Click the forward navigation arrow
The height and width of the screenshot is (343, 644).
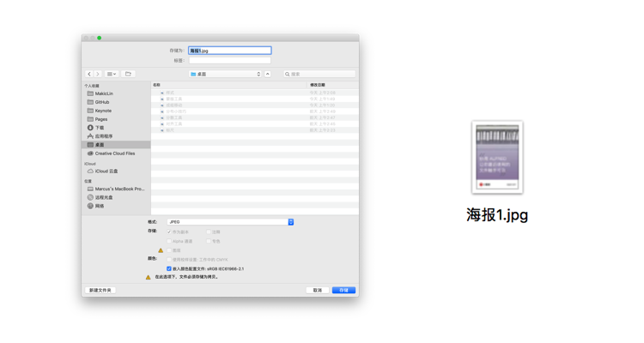point(98,75)
